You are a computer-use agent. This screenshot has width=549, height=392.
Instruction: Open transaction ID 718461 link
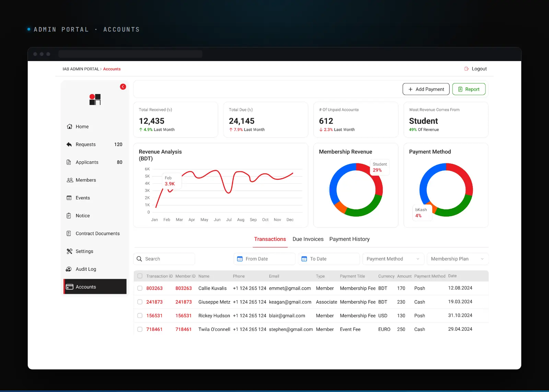coord(154,330)
